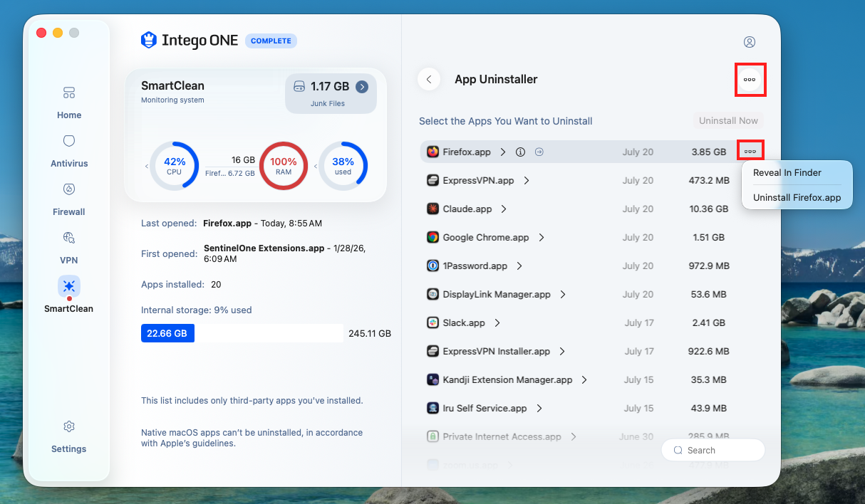Click the Google Chrome app icon
Image resolution: width=865 pixels, height=504 pixels.
(x=432, y=237)
